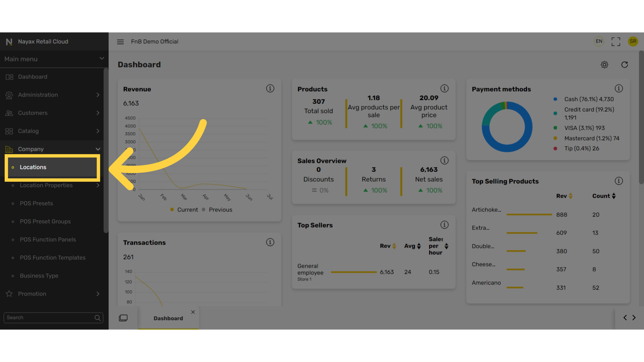The height and width of the screenshot is (362, 644).
Task: Refresh the dashboard with reload icon
Action: (x=625, y=65)
